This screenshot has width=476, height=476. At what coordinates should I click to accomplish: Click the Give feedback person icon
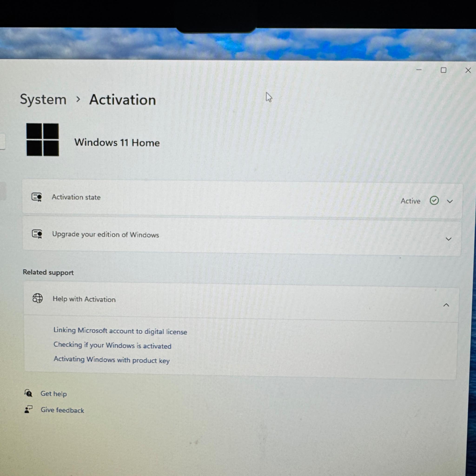click(x=29, y=409)
